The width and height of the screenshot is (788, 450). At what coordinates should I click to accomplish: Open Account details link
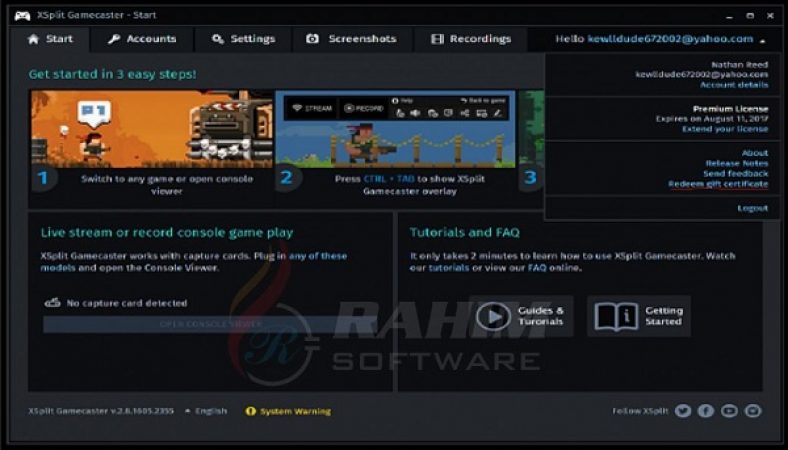734,85
